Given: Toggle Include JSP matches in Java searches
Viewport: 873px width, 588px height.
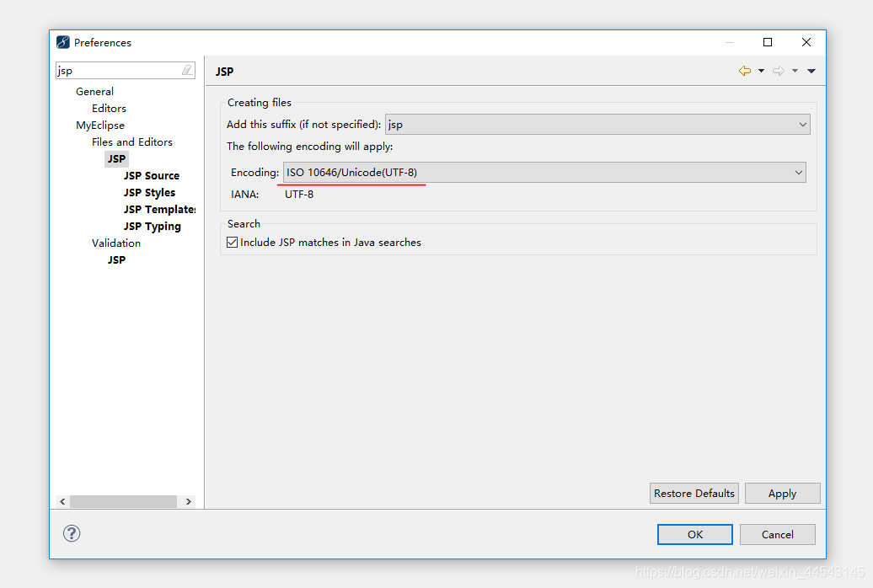Looking at the screenshot, I should point(233,243).
